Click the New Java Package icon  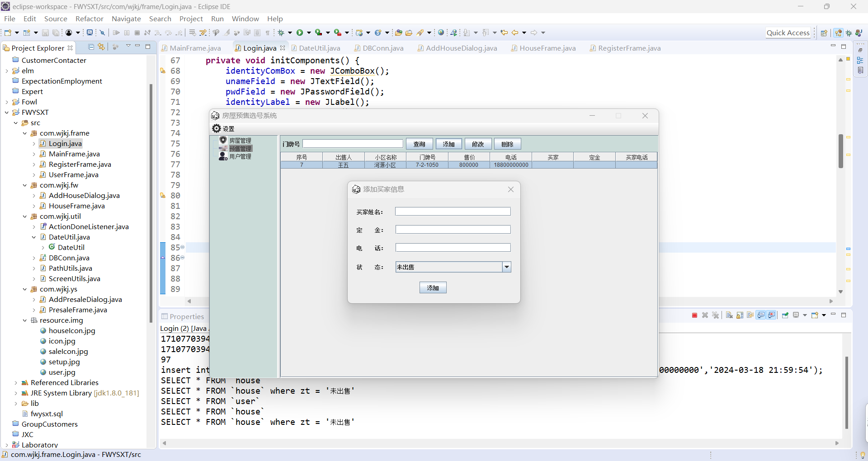[359, 33]
